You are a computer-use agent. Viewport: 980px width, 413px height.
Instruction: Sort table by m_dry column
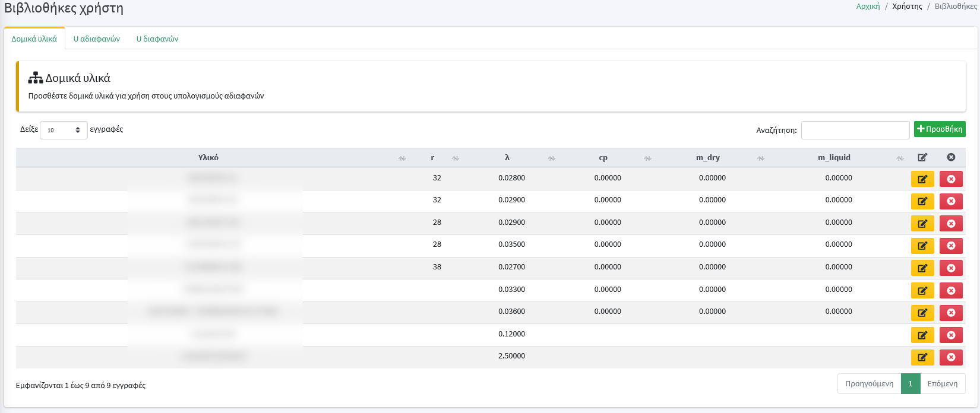click(x=707, y=158)
